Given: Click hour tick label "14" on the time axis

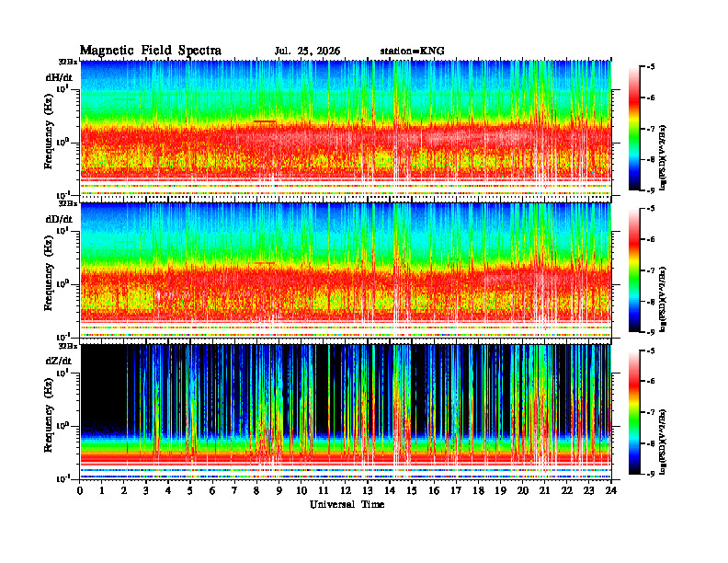Looking at the screenshot, I should (390, 491).
